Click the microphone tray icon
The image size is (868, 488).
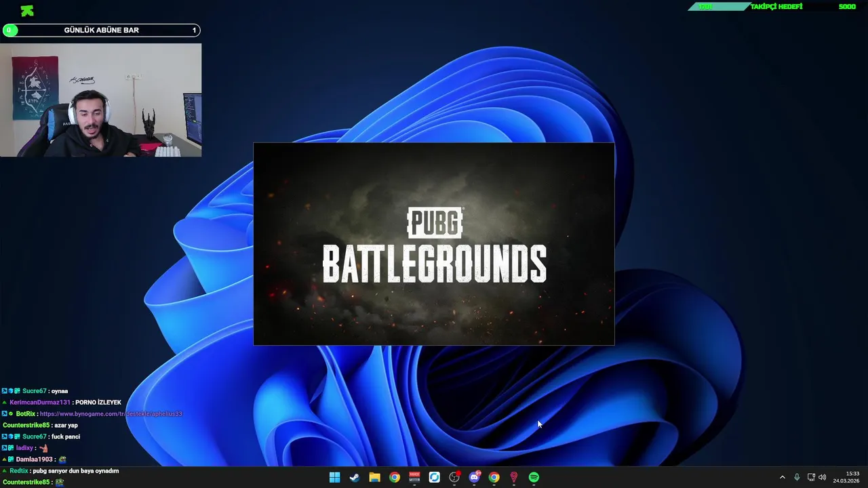797,477
